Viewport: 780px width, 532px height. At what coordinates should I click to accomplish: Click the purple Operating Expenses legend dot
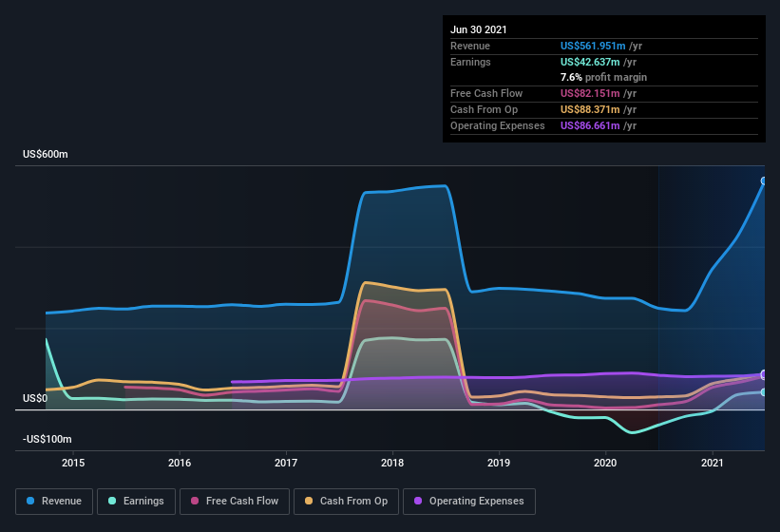(418, 501)
